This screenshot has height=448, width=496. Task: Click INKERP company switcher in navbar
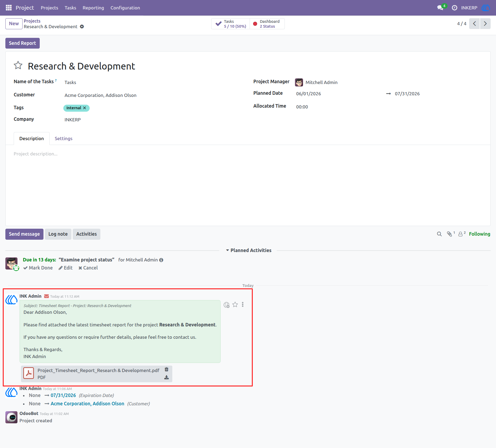pyautogui.click(x=469, y=8)
